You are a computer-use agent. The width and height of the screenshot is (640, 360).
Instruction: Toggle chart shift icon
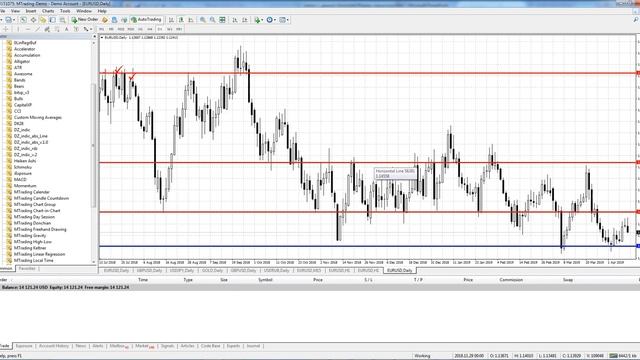[244, 20]
